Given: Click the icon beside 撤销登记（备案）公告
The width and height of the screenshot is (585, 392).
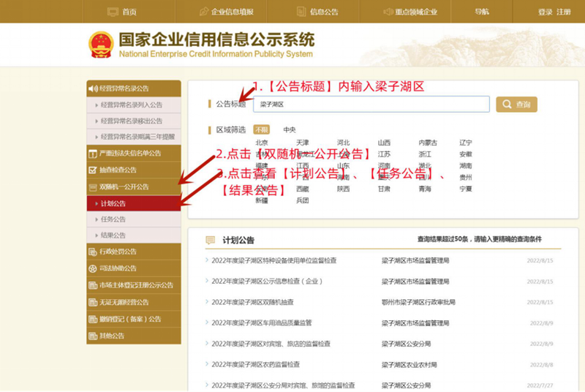Looking at the screenshot, I should pyautogui.click(x=93, y=320).
